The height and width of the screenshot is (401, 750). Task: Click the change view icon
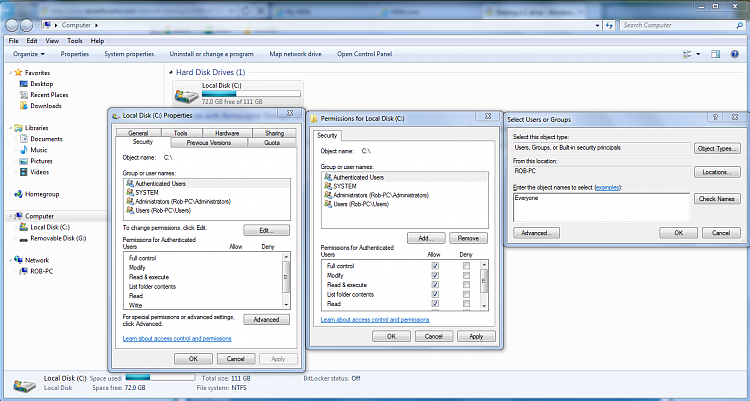point(687,54)
